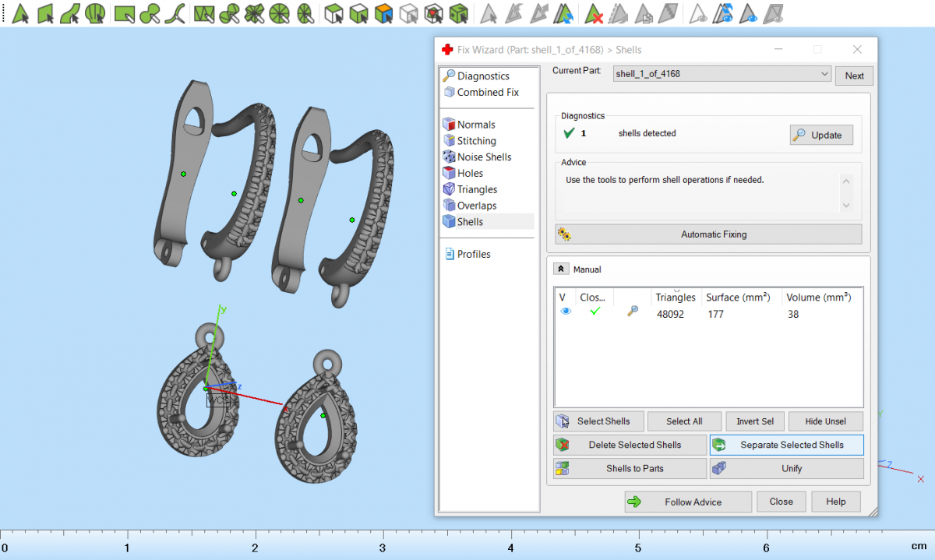Click the magnifier zoom-to-shell icon in row
The image size is (935, 560).
633,311
